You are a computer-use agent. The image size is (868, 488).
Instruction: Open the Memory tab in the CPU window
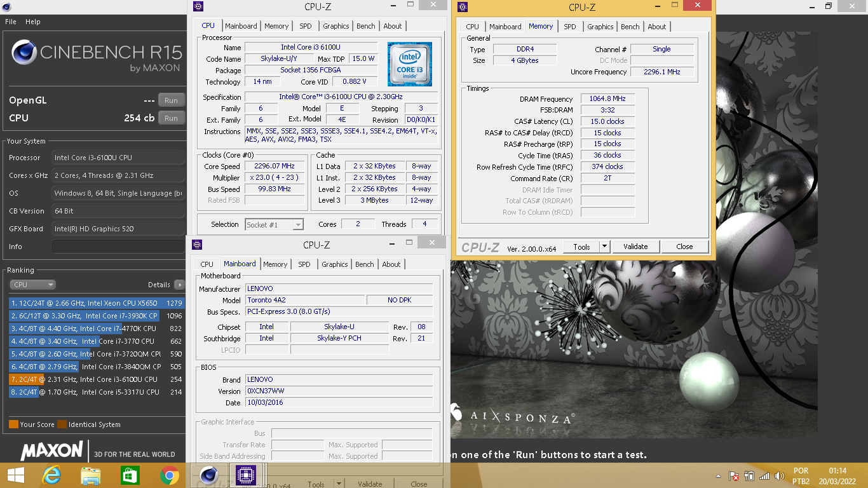276,26
